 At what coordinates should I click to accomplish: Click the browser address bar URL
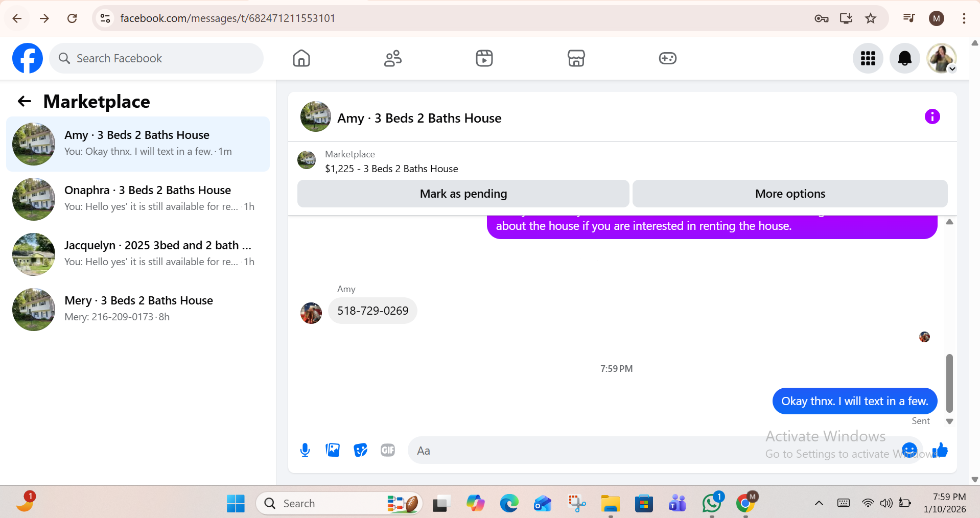click(228, 18)
